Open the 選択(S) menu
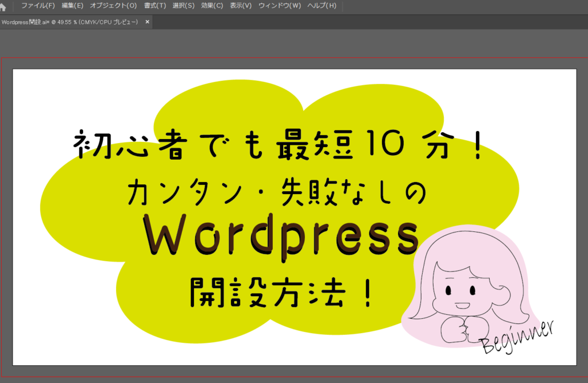Image resolution: width=588 pixels, height=383 pixels. pyautogui.click(x=183, y=6)
